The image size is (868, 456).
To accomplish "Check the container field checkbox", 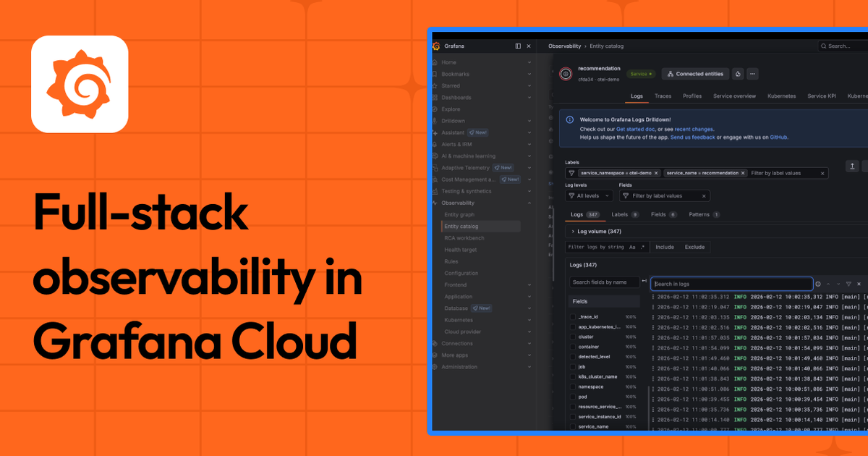I will click(573, 347).
